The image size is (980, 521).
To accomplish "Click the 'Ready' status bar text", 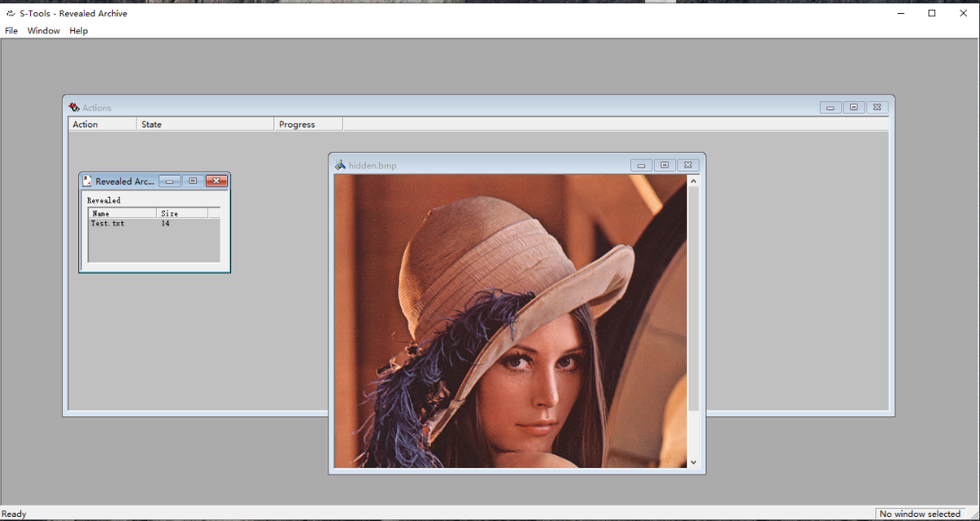I will point(14,514).
